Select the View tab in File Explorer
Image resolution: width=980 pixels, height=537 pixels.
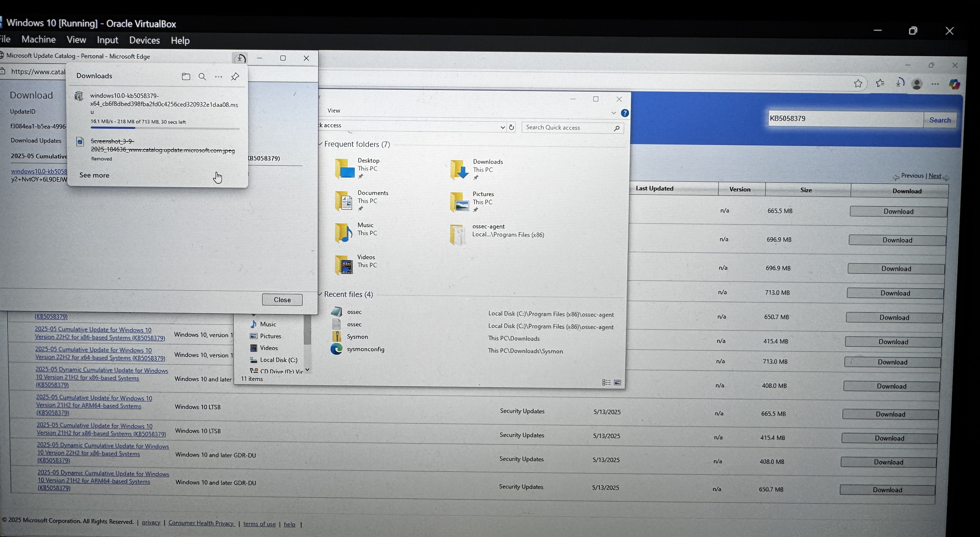[334, 111]
